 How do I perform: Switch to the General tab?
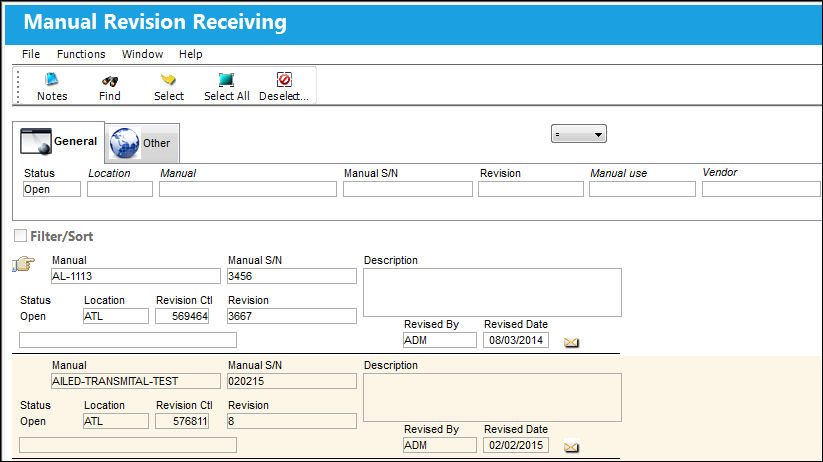pos(58,142)
